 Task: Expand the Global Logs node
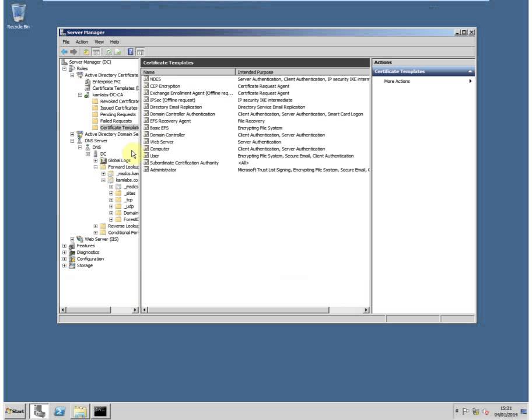tap(95, 160)
